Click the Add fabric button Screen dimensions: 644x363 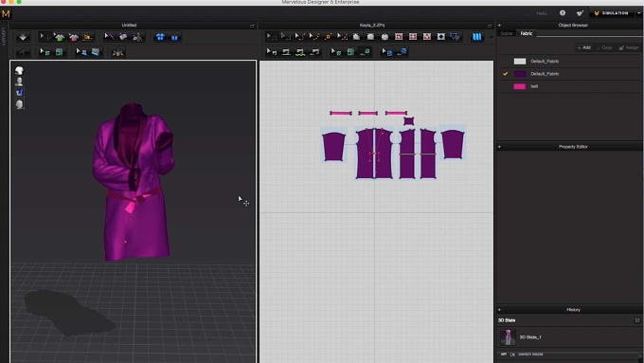coord(583,47)
